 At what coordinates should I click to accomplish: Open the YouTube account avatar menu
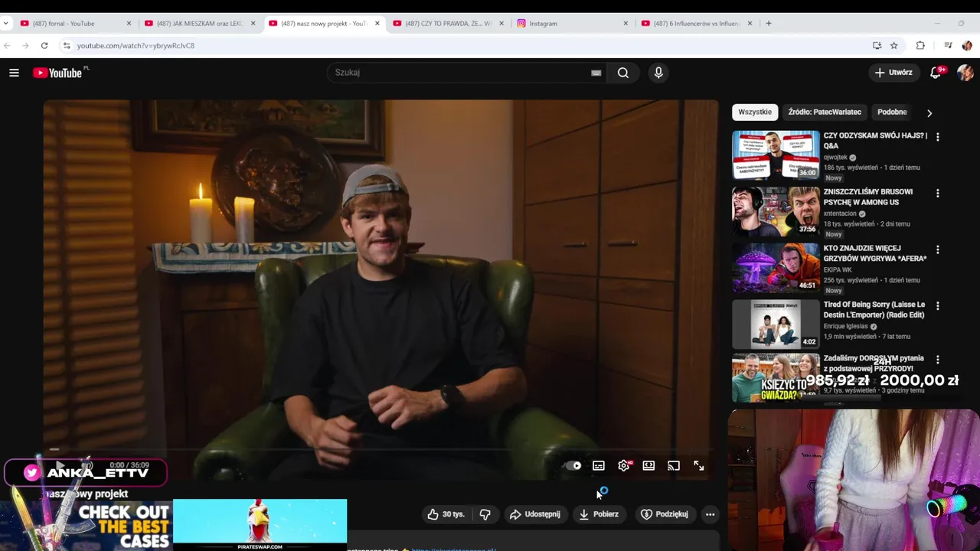(x=965, y=73)
